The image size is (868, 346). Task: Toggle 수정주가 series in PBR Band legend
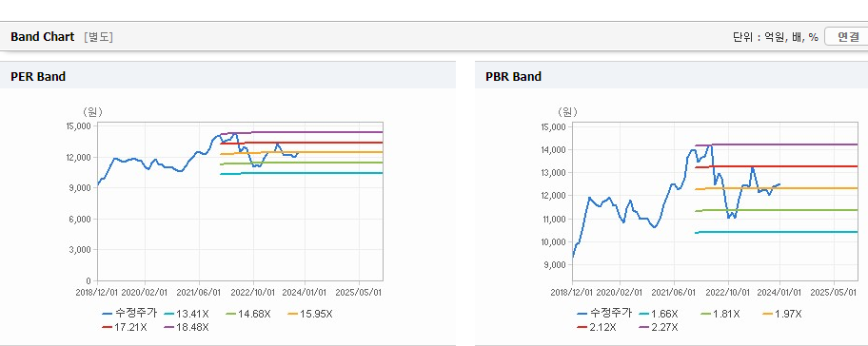pos(604,314)
